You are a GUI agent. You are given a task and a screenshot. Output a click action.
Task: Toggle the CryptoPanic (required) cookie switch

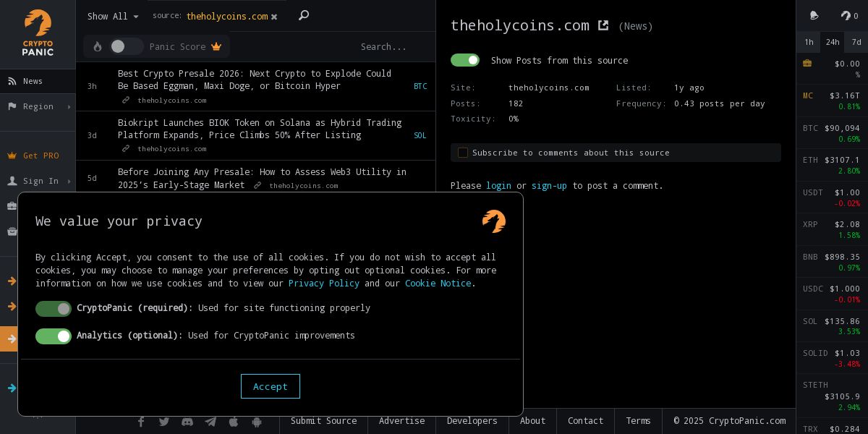click(x=54, y=309)
